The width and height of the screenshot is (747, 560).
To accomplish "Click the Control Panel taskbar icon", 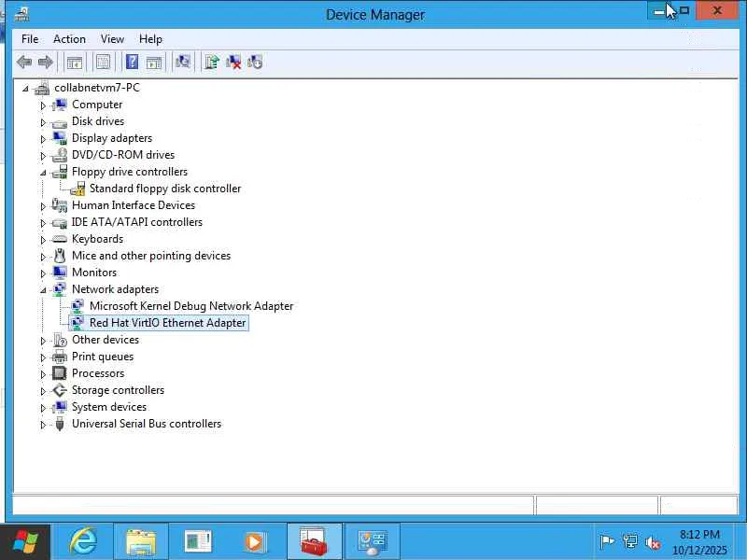I will coord(372,542).
